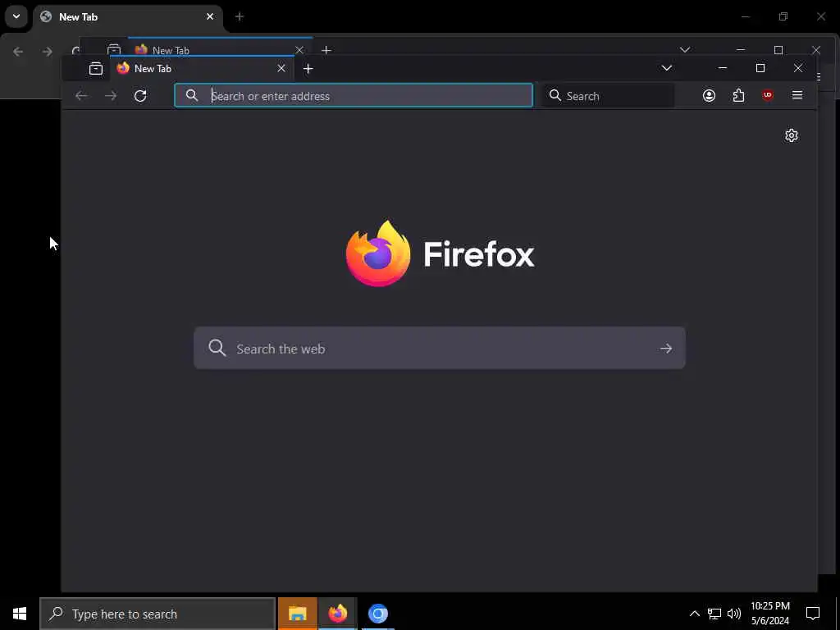
Task: Click Search the web field on page
Action: [440, 348]
